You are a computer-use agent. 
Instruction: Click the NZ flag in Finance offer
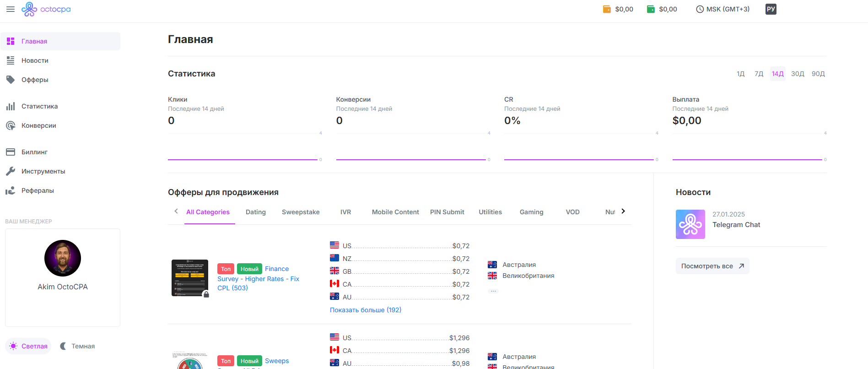pos(334,258)
